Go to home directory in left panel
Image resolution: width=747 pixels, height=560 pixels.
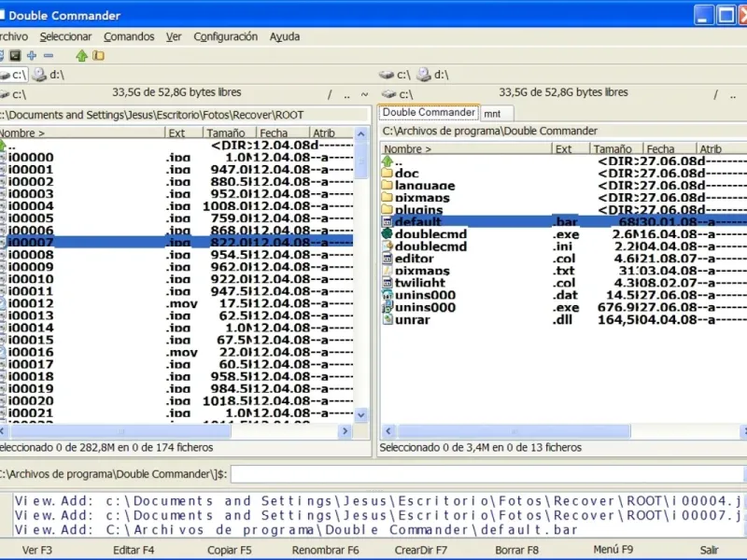point(364,94)
